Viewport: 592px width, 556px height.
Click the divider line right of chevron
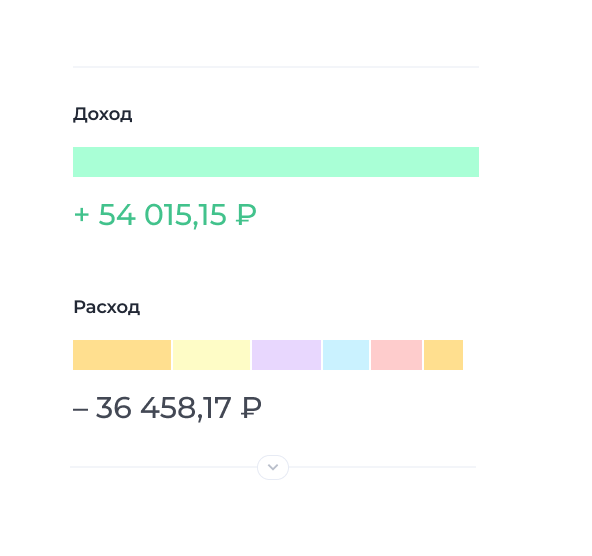(x=382, y=467)
